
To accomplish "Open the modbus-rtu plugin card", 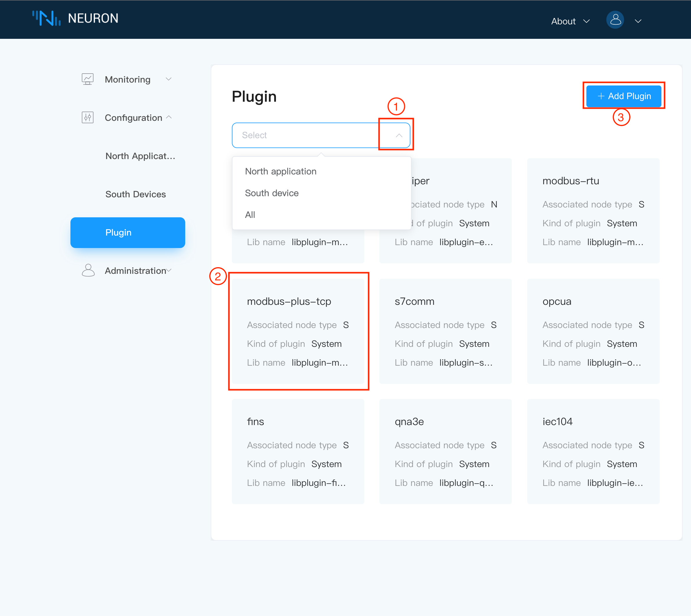I will point(593,211).
